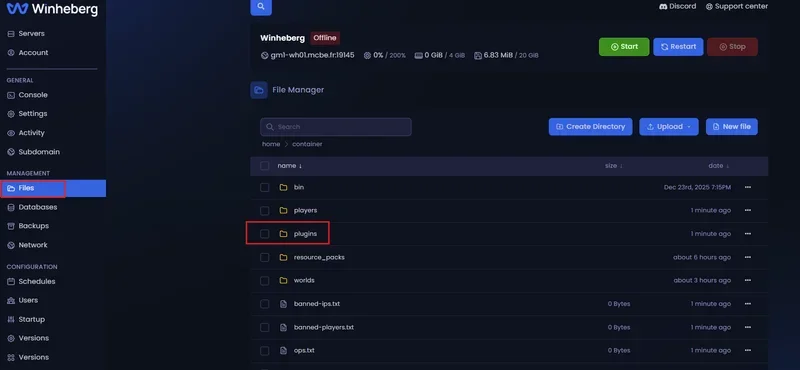This screenshot has width=800, height=370.
Task: Sort files by date column
Action: point(719,166)
